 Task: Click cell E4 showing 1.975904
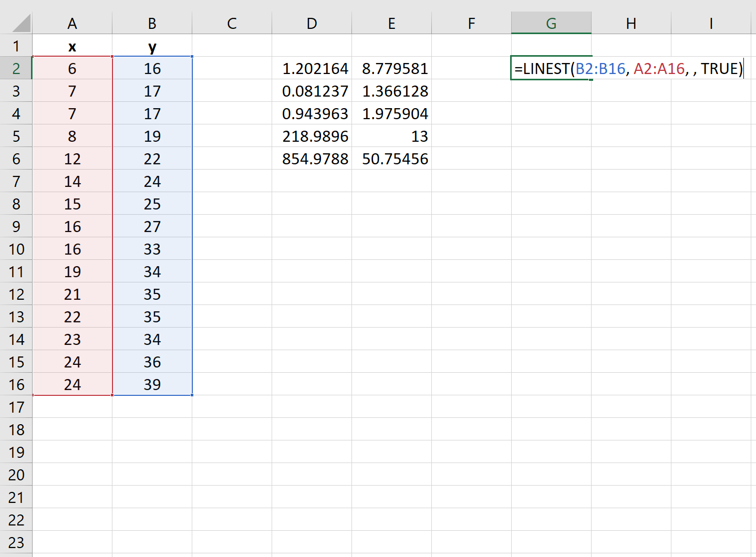click(x=392, y=113)
